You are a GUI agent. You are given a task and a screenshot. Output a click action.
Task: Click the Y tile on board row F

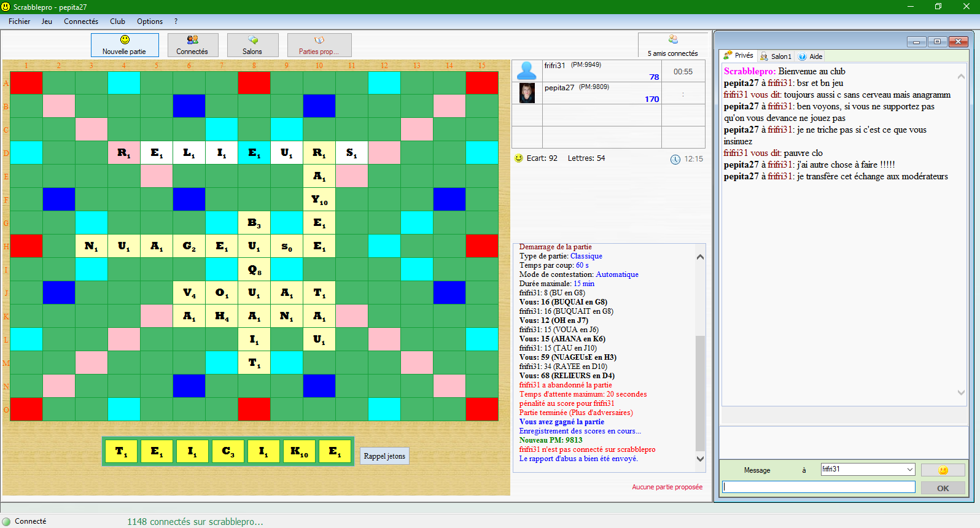tap(319, 200)
